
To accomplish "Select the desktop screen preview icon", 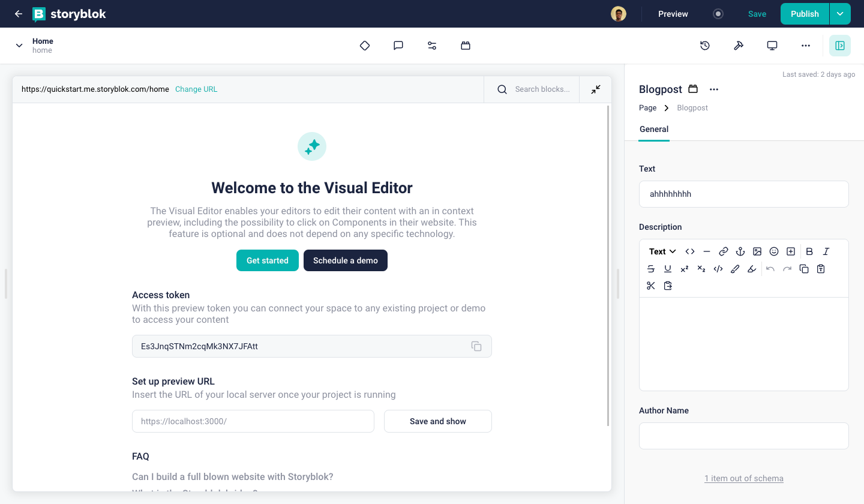I will 772,46.
